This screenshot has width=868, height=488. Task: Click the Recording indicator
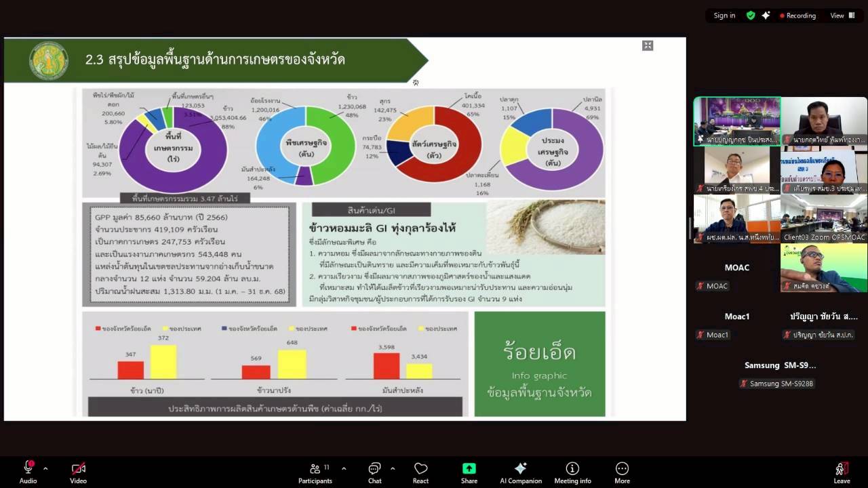797,16
